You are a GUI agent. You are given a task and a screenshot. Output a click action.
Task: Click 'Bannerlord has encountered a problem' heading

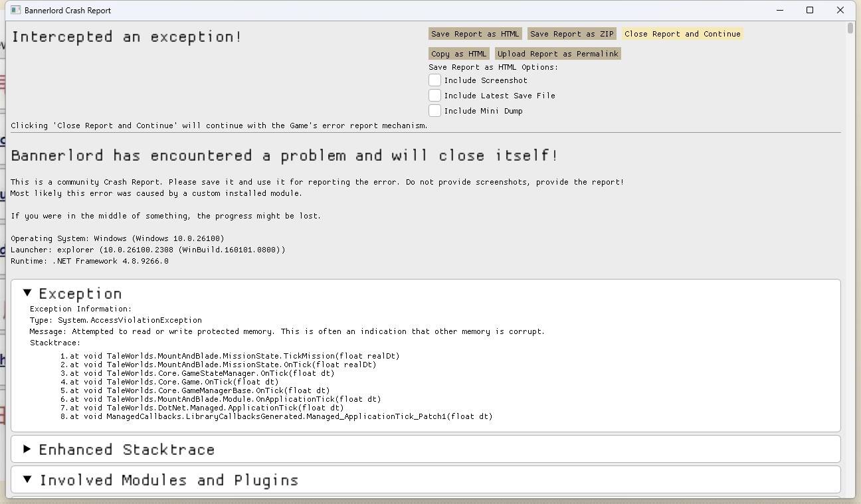(x=284, y=155)
